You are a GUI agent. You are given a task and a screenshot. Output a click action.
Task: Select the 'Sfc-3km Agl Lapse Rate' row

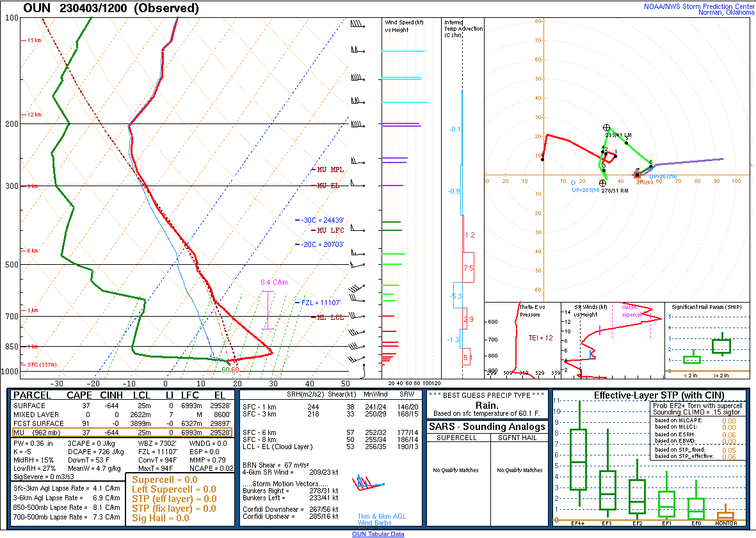pos(67,488)
